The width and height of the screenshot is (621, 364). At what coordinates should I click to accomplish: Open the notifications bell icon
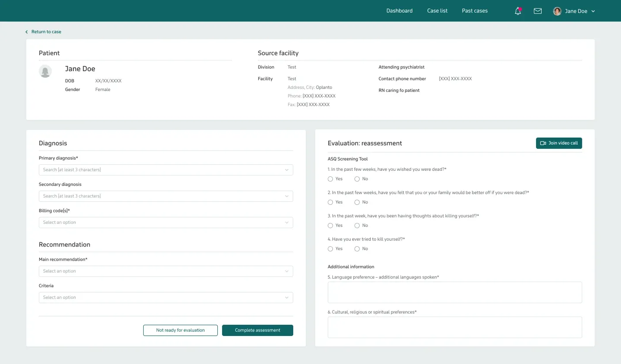point(518,11)
